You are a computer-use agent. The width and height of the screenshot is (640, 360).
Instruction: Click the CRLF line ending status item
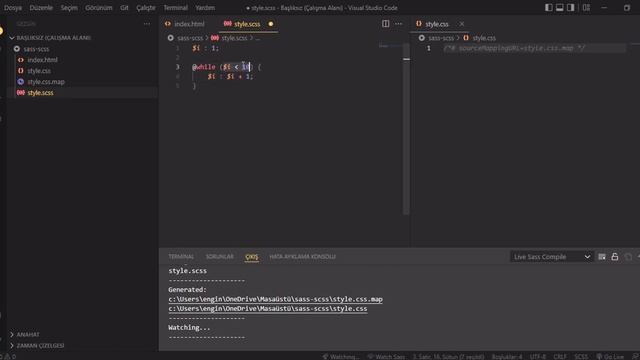[x=560, y=357]
